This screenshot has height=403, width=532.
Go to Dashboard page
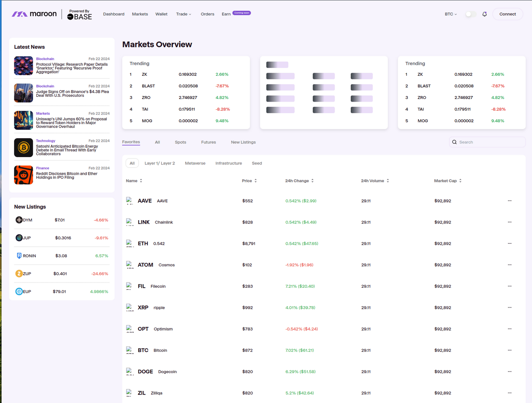coord(114,14)
